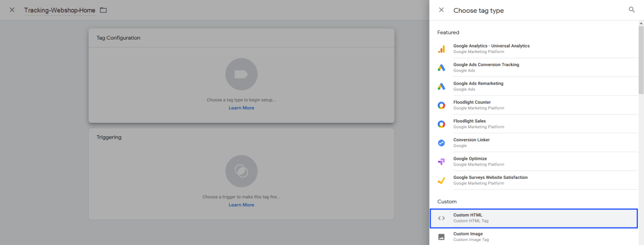Click the Floodlight Counter icon
Image resolution: width=644 pixels, height=245 pixels.
tap(441, 105)
